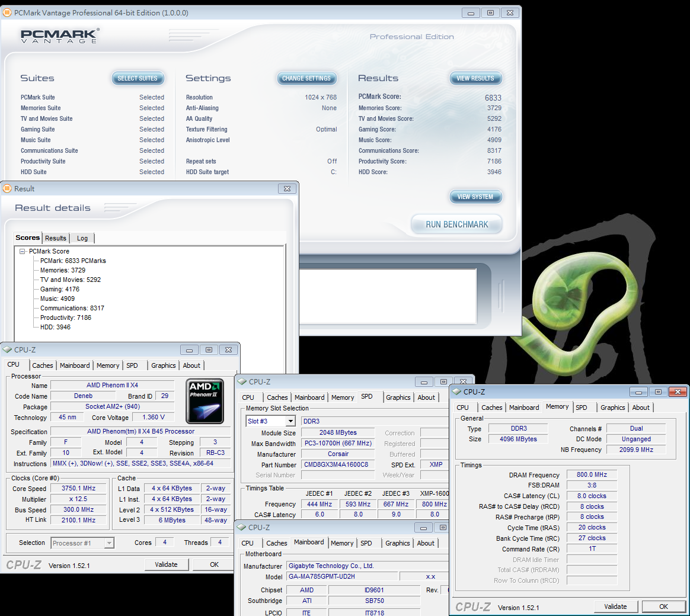Click title icon of CPU-Z processor window

point(8,349)
